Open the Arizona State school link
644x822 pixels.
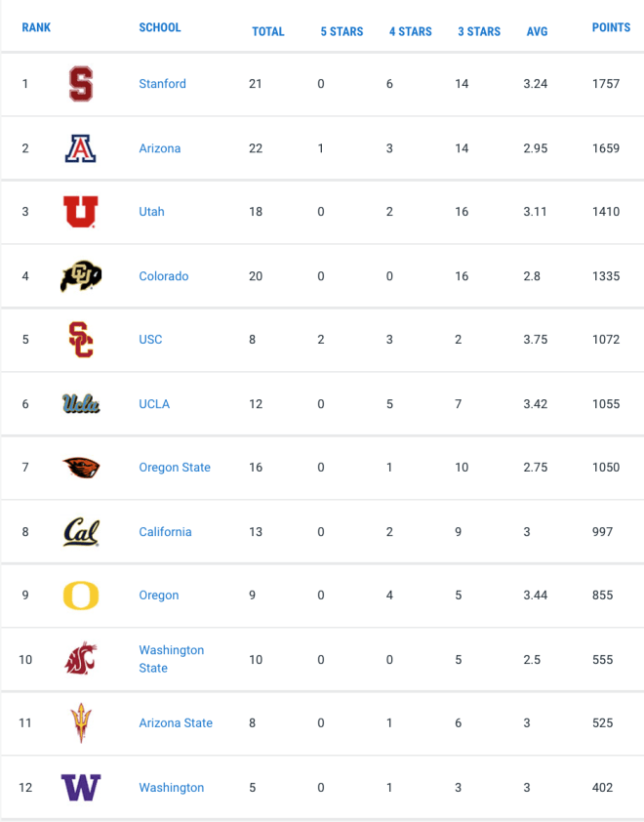pos(176,723)
